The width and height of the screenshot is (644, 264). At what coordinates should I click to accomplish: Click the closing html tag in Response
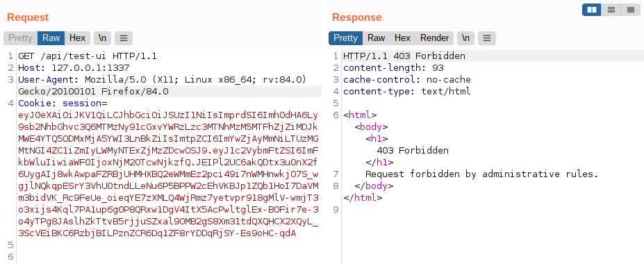pos(363,198)
